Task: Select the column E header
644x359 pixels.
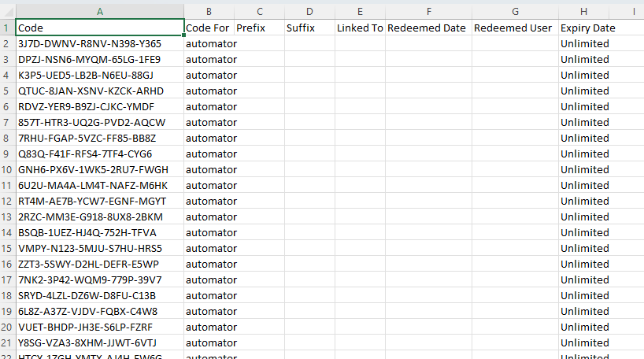Action: [360, 11]
